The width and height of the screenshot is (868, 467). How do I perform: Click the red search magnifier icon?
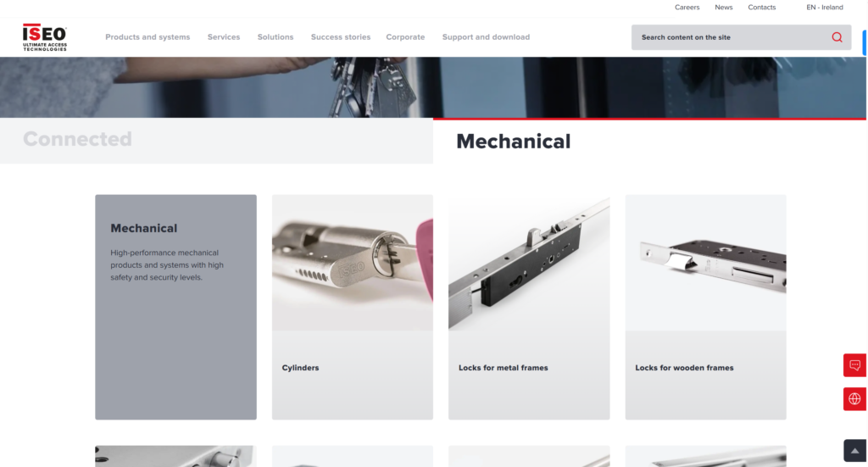(837, 37)
